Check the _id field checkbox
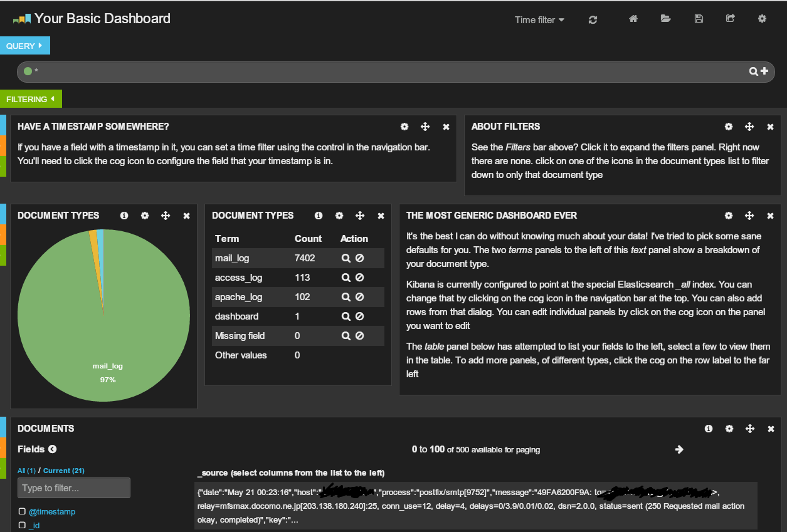The width and height of the screenshot is (787, 532). pos(21,525)
